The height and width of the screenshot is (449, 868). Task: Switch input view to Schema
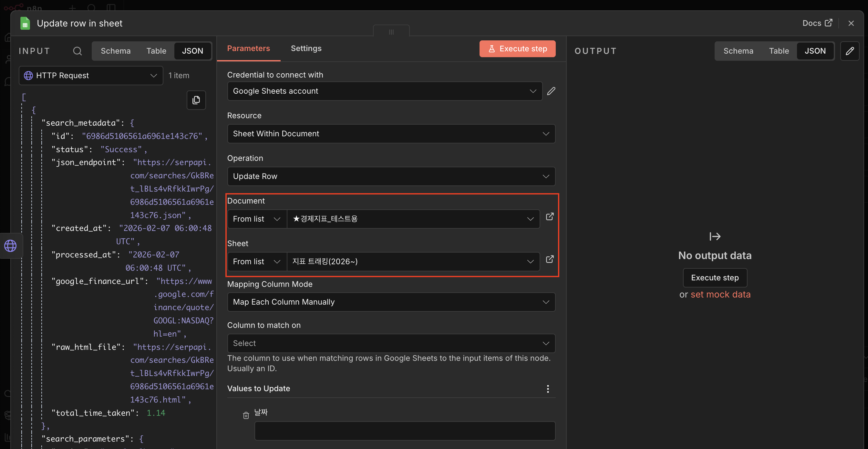tap(116, 51)
